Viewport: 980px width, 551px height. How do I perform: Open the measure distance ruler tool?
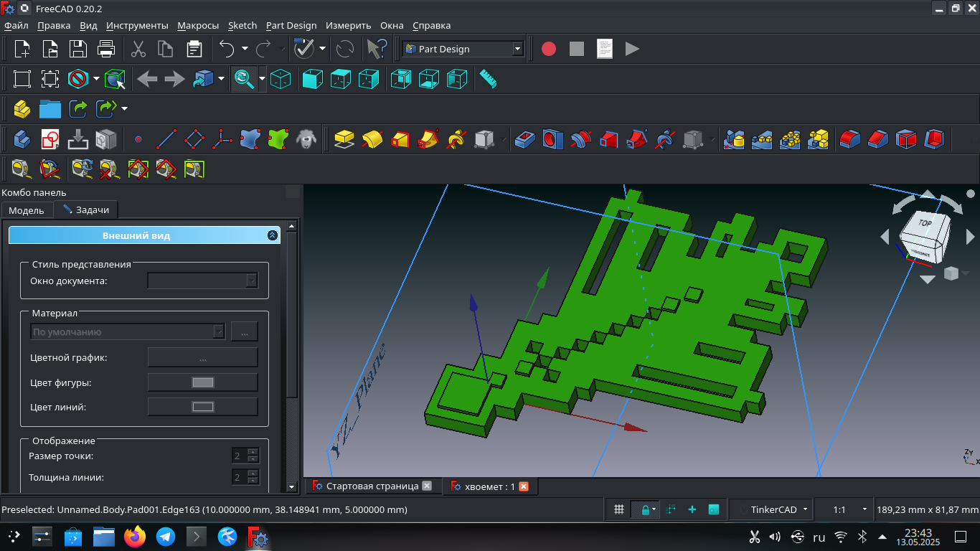pyautogui.click(x=489, y=79)
